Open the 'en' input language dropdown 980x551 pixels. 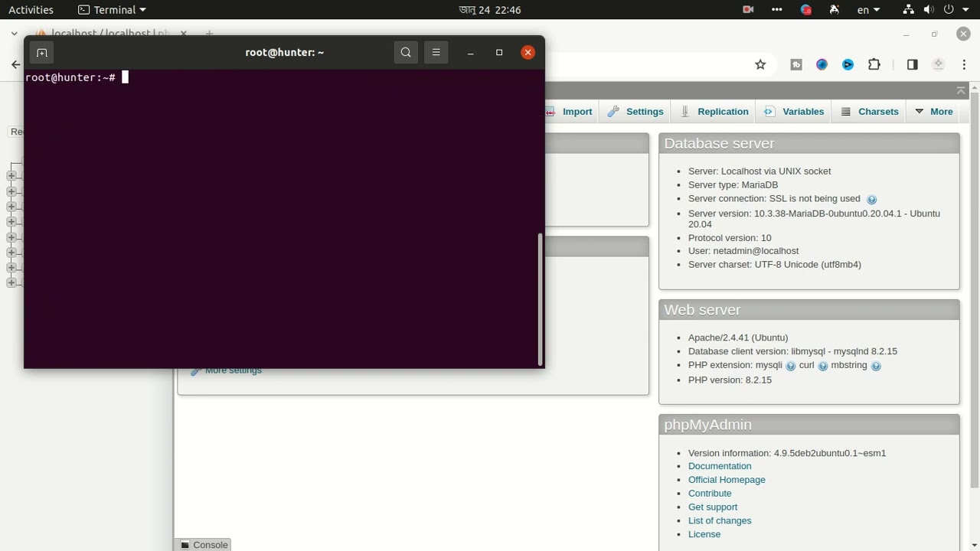coord(868,10)
